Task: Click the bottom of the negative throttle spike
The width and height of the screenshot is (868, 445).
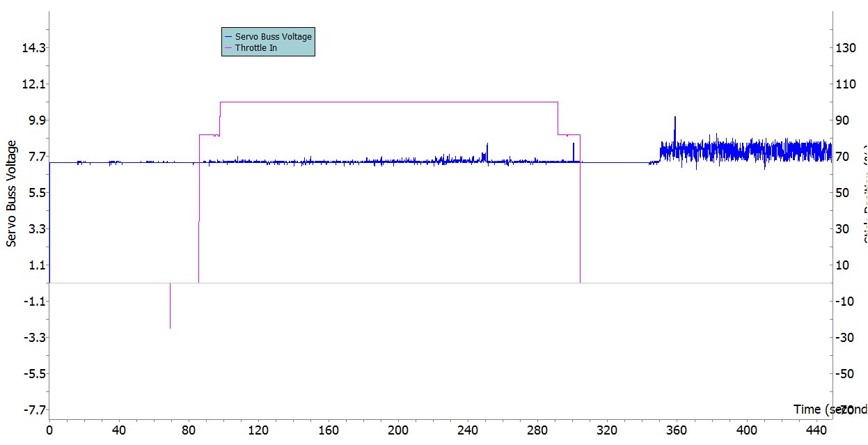Action: (x=170, y=327)
